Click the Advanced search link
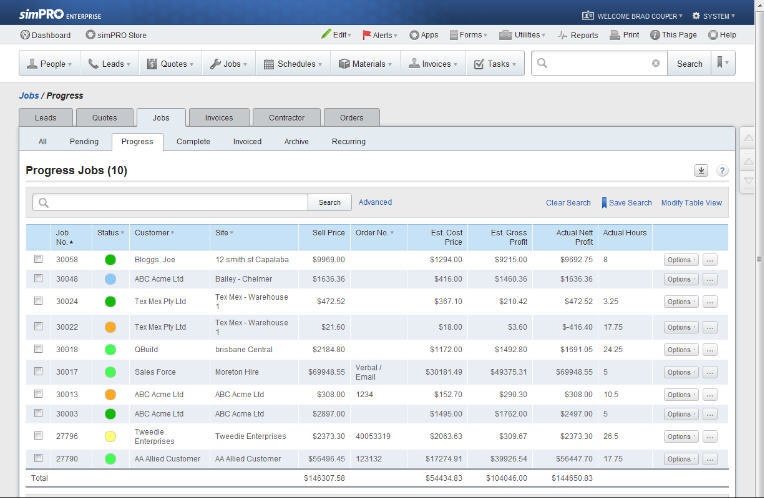Screen dimensions: 764x498 coord(375,202)
